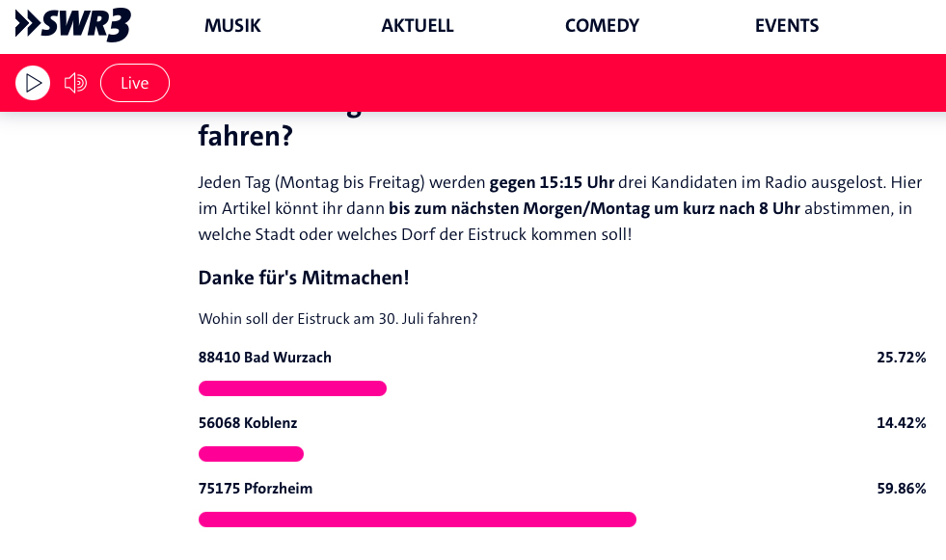Click the bold 'gegen 15:15 Uhr' text
Image resolution: width=946 pixels, height=560 pixels.
pos(553,182)
